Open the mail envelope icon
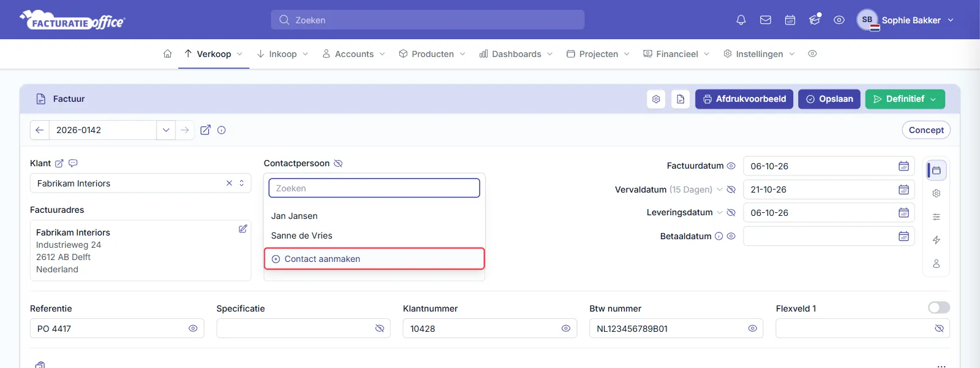980x368 pixels. tap(766, 20)
